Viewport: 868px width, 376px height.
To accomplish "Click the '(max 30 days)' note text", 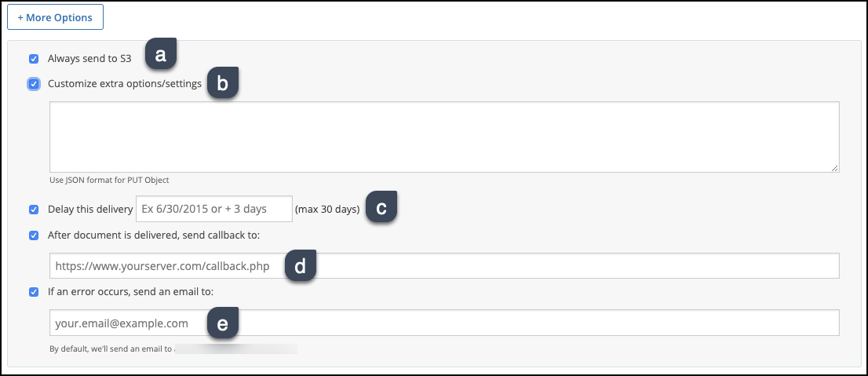I will click(x=327, y=210).
